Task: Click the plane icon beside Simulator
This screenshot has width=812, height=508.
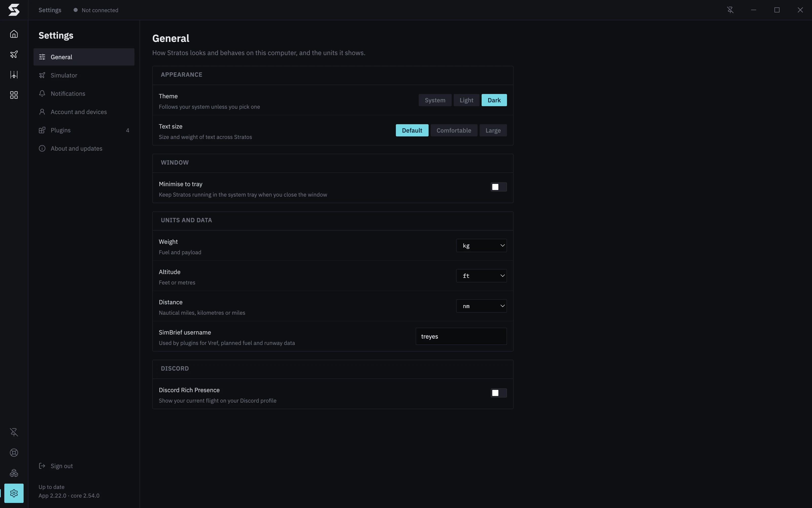Action: pyautogui.click(x=42, y=75)
